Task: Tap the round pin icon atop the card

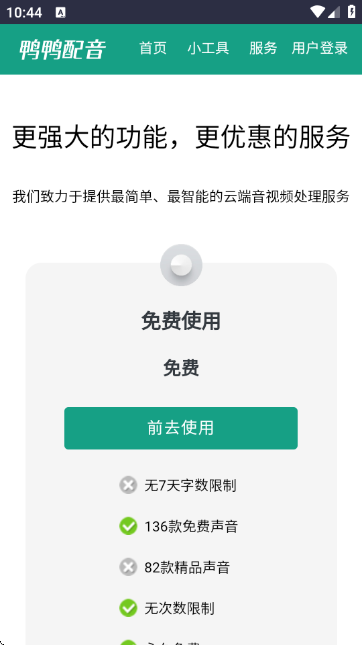Action: coord(181,265)
